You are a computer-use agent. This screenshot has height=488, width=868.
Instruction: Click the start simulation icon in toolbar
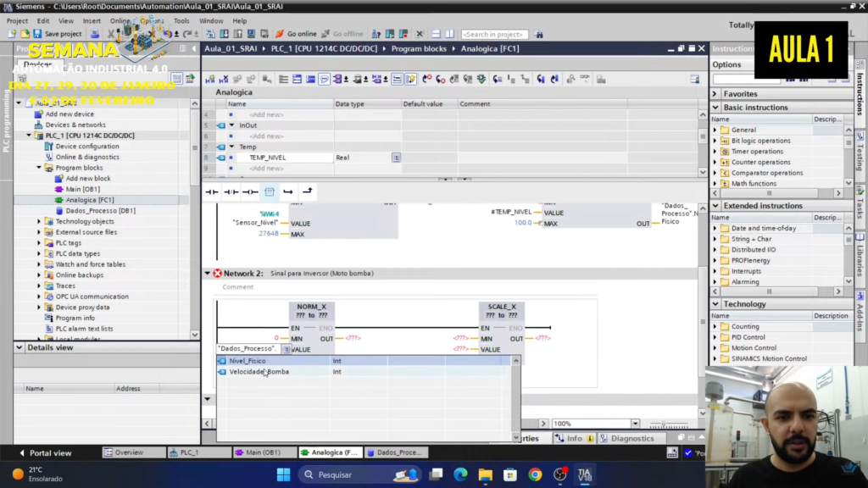coord(251,34)
